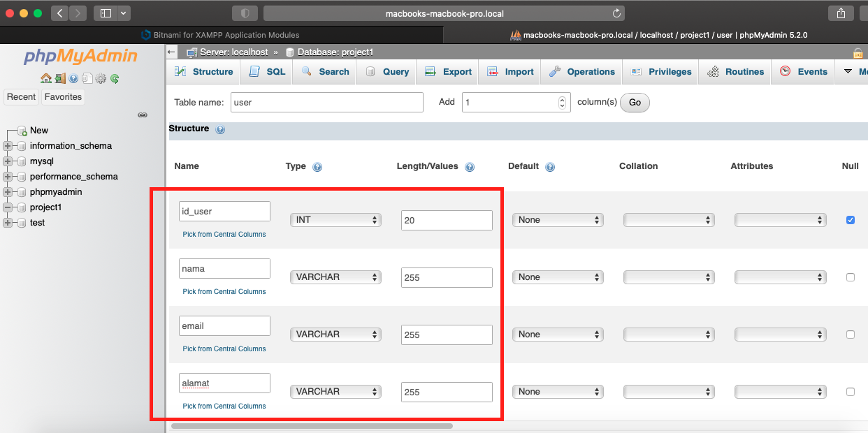The width and height of the screenshot is (868, 433).
Task: Open the Default dropdown for nama
Action: click(558, 277)
